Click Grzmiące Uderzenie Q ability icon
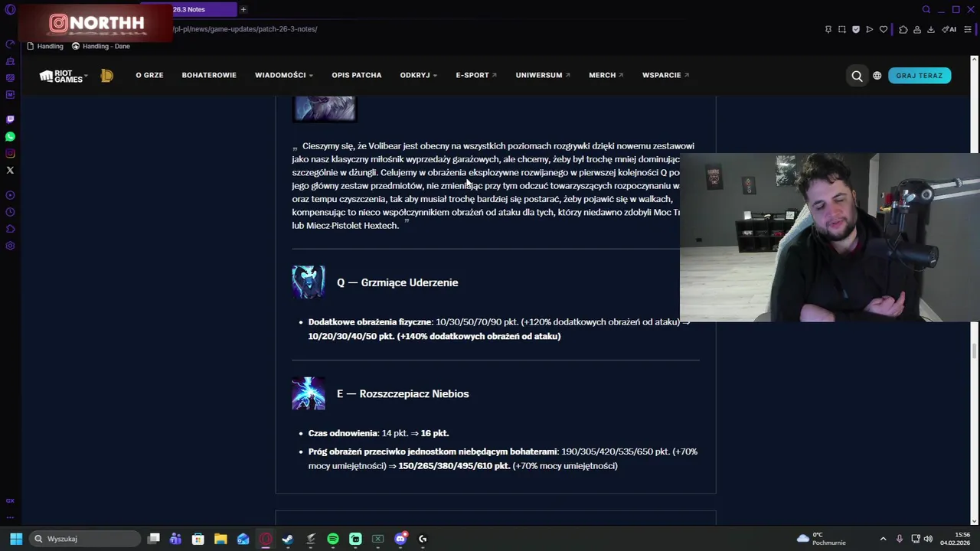 tap(309, 282)
